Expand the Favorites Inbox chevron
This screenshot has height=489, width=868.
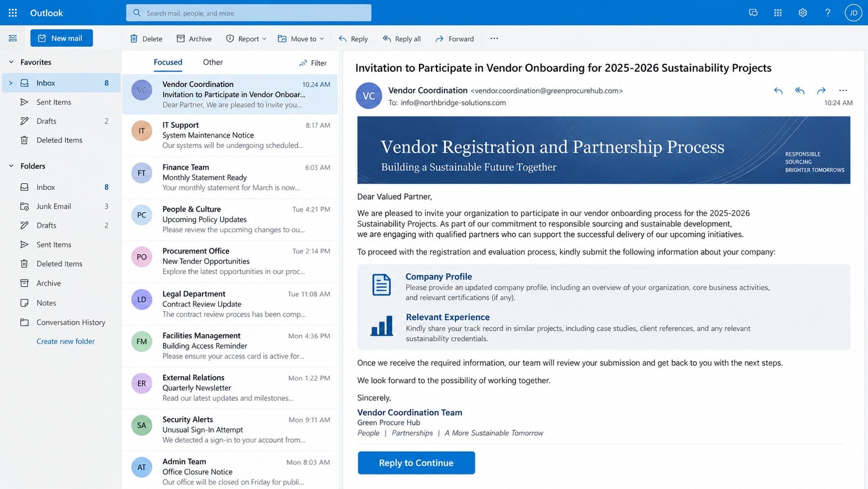[x=10, y=83]
